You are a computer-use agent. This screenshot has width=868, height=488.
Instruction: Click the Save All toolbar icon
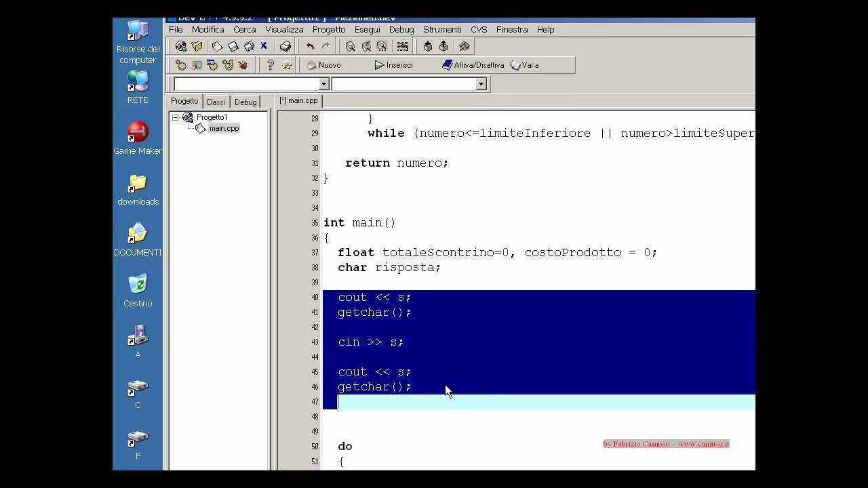pyautogui.click(x=249, y=46)
